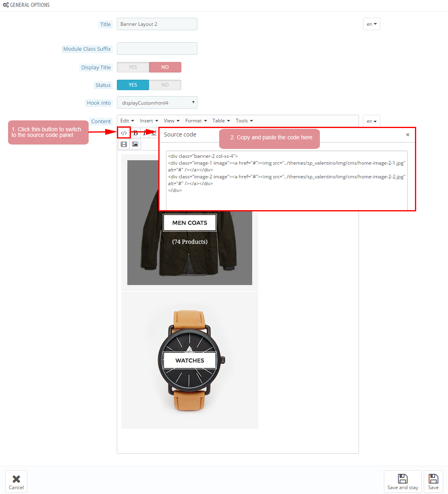Set Display Title to YES
The height and width of the screenshot is (494, 448).
point(133,67)
